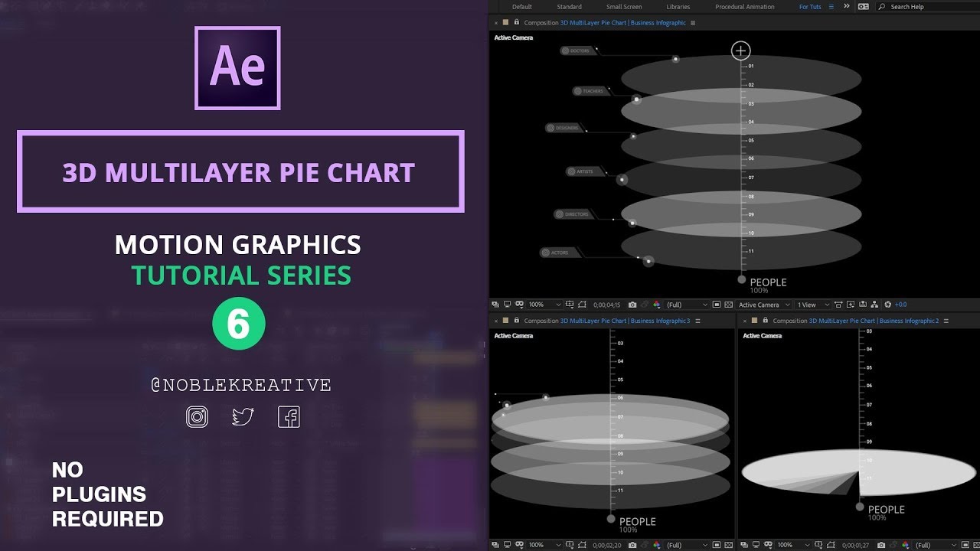This screenshot has height=551, width=980.
Task: Open the Active Camera 3D view dropdown
Action: pos(763,305)
